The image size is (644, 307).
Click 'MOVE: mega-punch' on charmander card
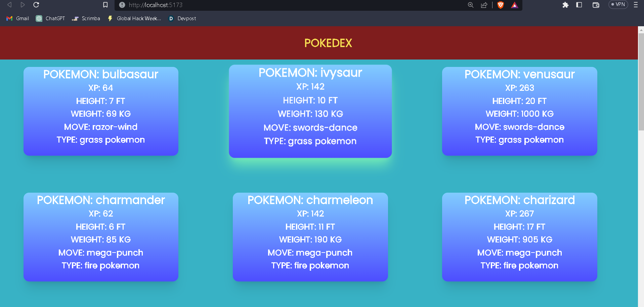[x=101, y=253]
